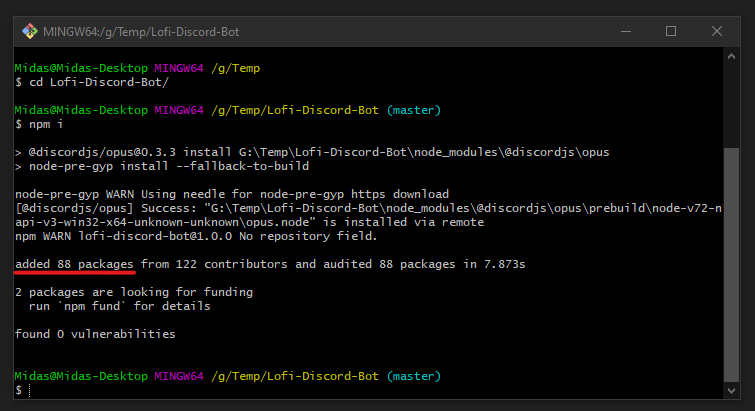Click the 'node-pre-gyp install --fallback-to-build' line
Image resolution: width=755 pixels, height=411 pixels.
pos(162,166)
